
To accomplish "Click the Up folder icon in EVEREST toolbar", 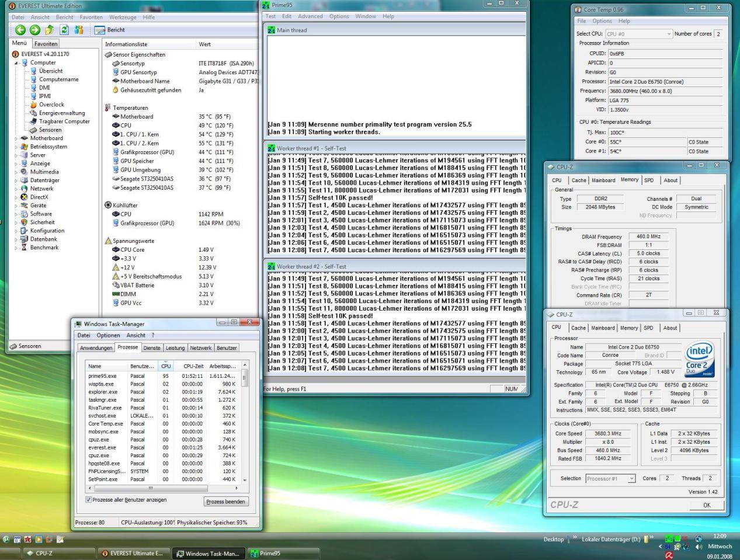I will (x=50, y=30).
